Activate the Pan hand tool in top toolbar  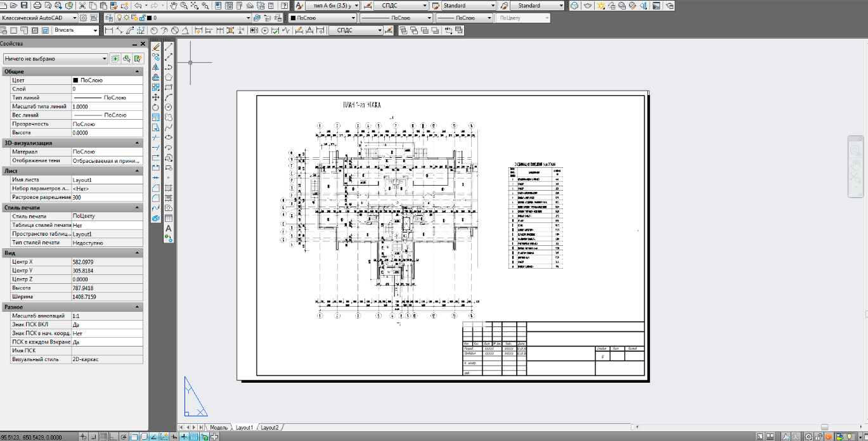click(x=173, y=6)
